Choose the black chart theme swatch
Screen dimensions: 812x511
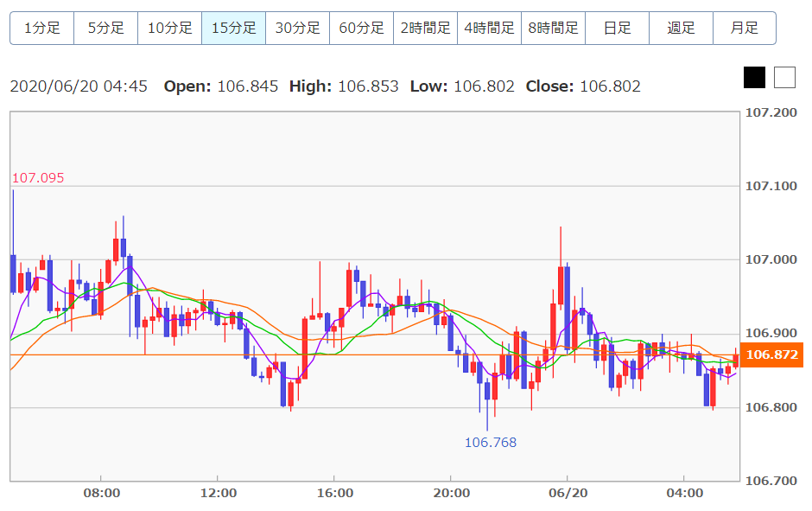coord(754,78)
